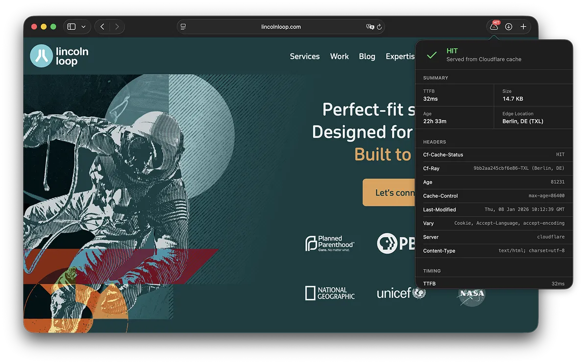This screenshot has height=364, width=588.
Task: Go to the Work page in navigation
Action: click(x=339, y=56)
